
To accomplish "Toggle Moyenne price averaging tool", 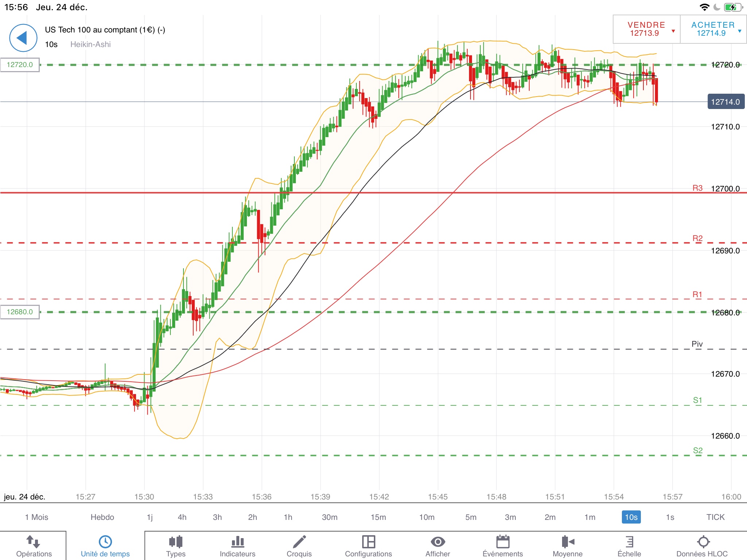I will [568, 542].
